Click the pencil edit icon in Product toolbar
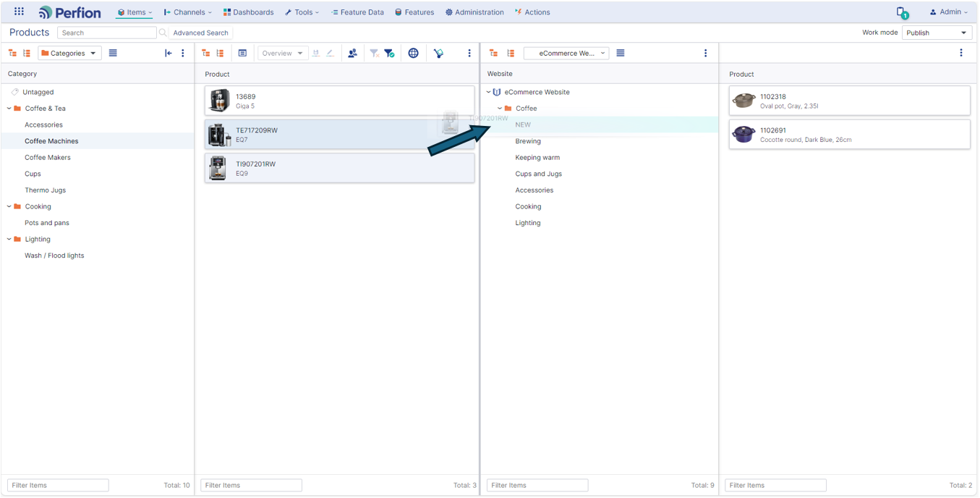Image resolution: width=980 pixels, height=498 pixels. tap(330, 53)
